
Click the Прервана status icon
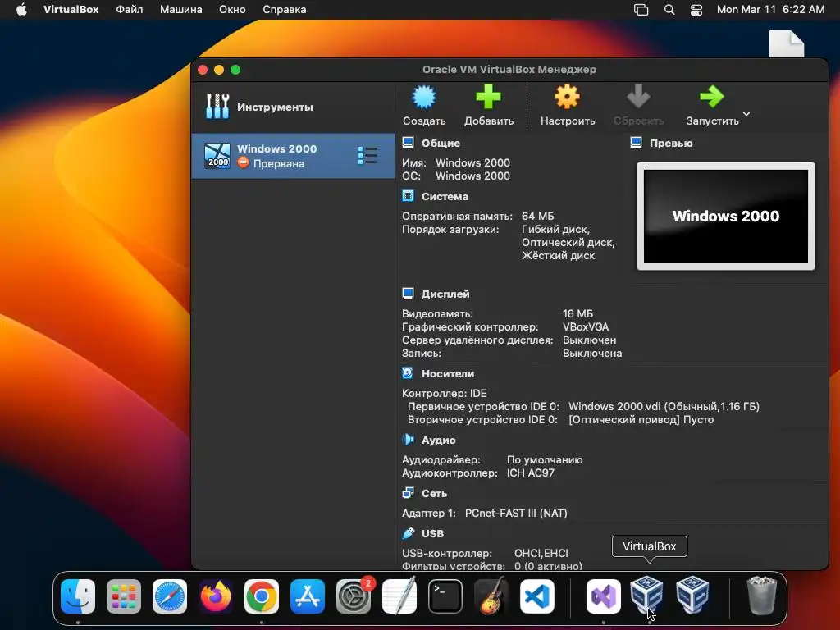pyautogui.click(x=243, y=162)
